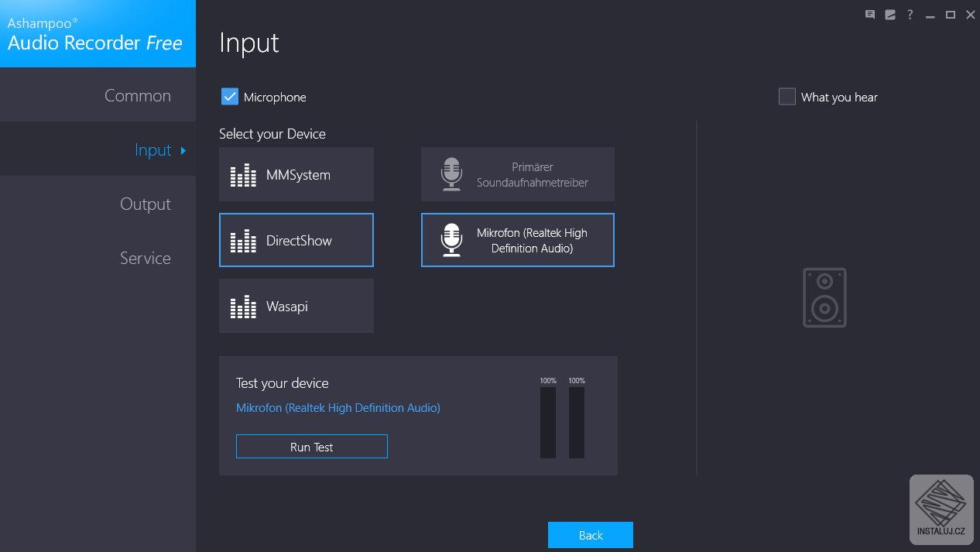Open the feedback chat icon in the title bar
This screenshot has height=552, width=980.
870,15
